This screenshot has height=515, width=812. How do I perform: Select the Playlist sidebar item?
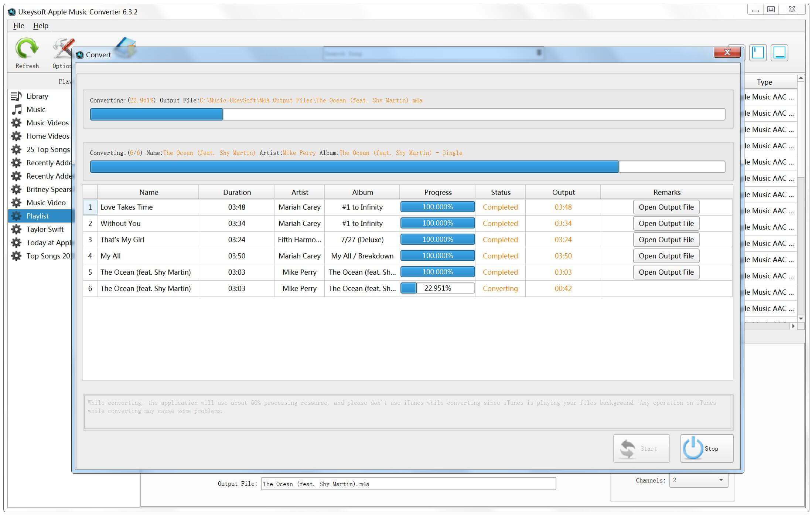tap(38, 216)
